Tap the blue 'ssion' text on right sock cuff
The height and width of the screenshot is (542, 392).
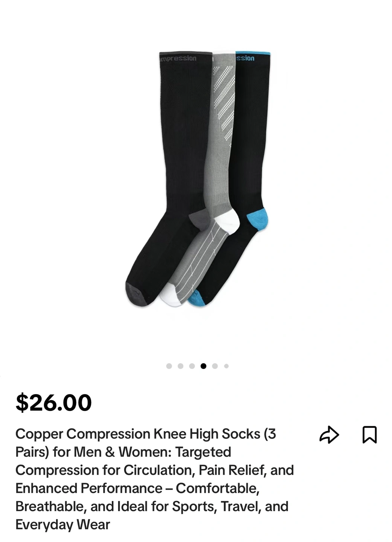click(245, 58)
